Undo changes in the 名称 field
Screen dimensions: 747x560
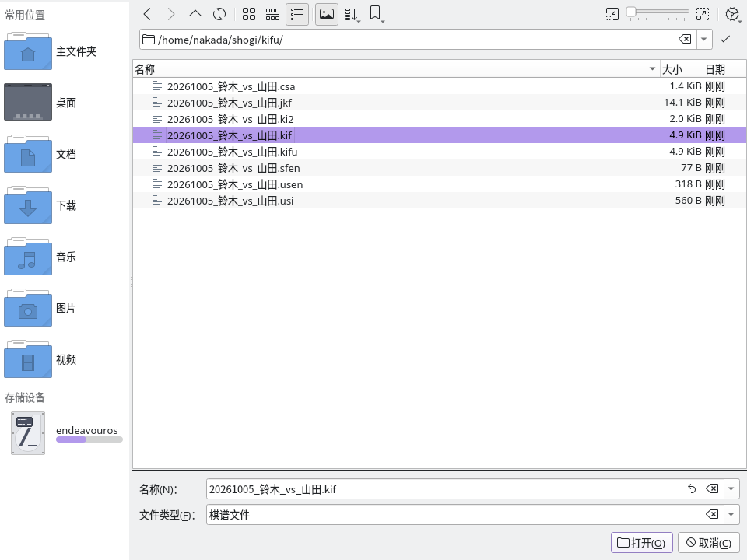(x=692, y=488)
